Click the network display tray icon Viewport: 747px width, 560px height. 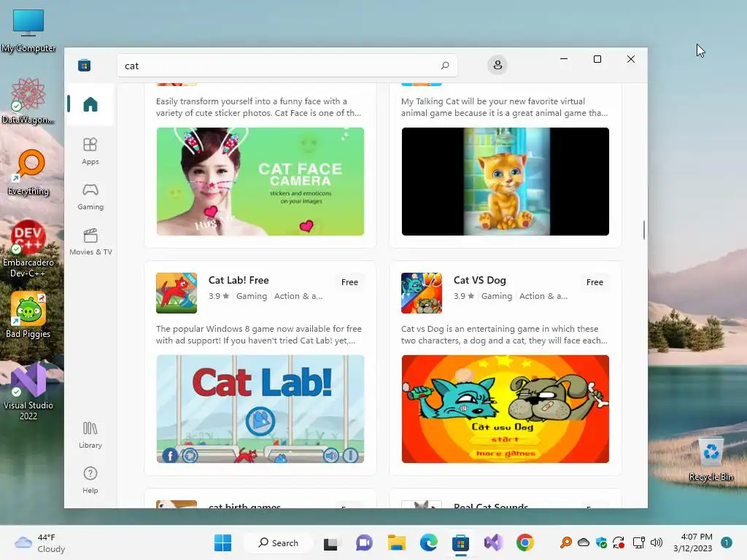coord(638,542)
